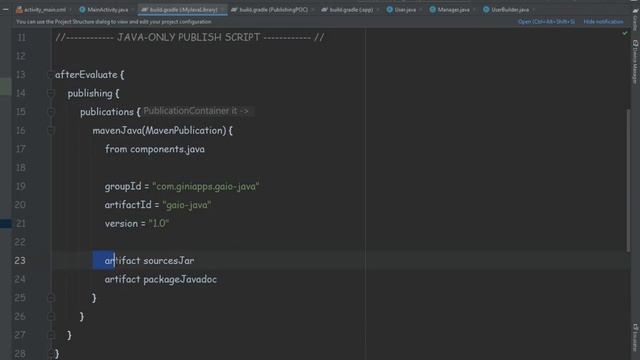Collapse the afterEvaluate block fold marker

tap(51, 75)
